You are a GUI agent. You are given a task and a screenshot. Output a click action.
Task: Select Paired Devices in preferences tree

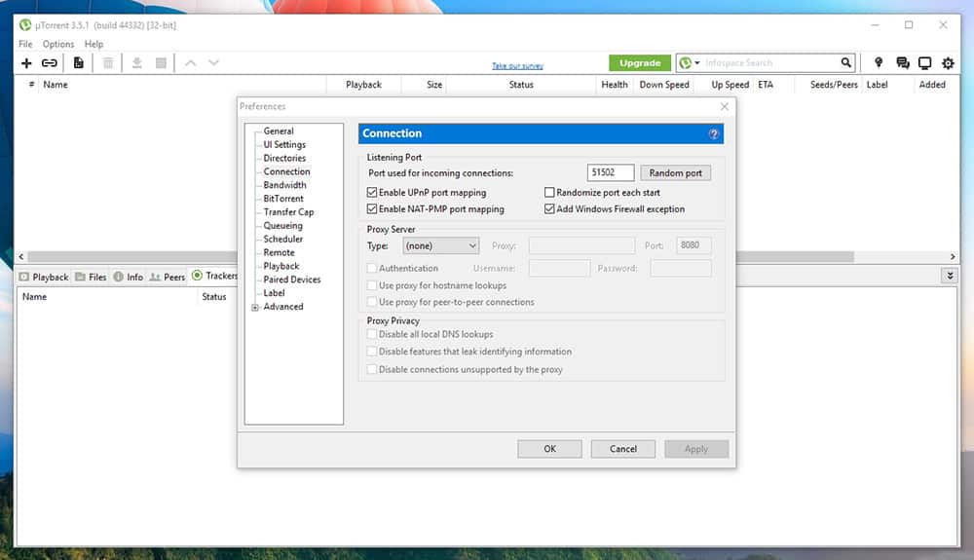pos(292,280)
